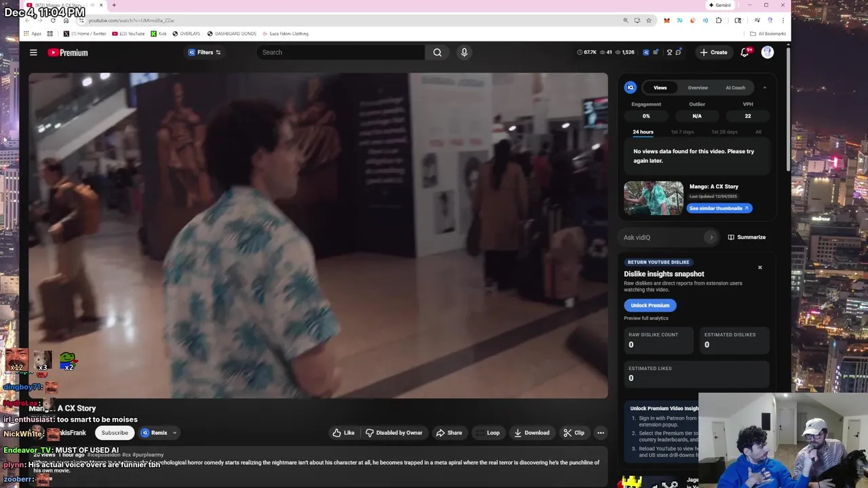Switch to the Overview tab
Screen dimensions: 868x488
(x=698, y=87)
